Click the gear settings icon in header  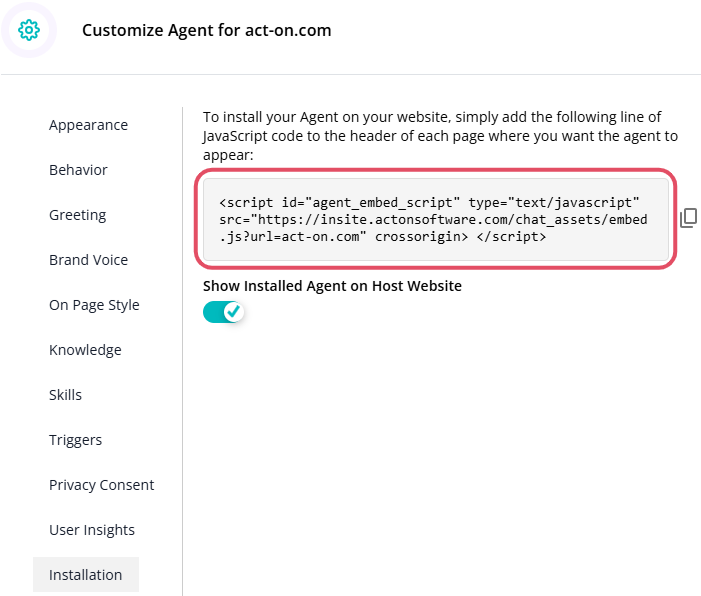click(x=29, y=30)
